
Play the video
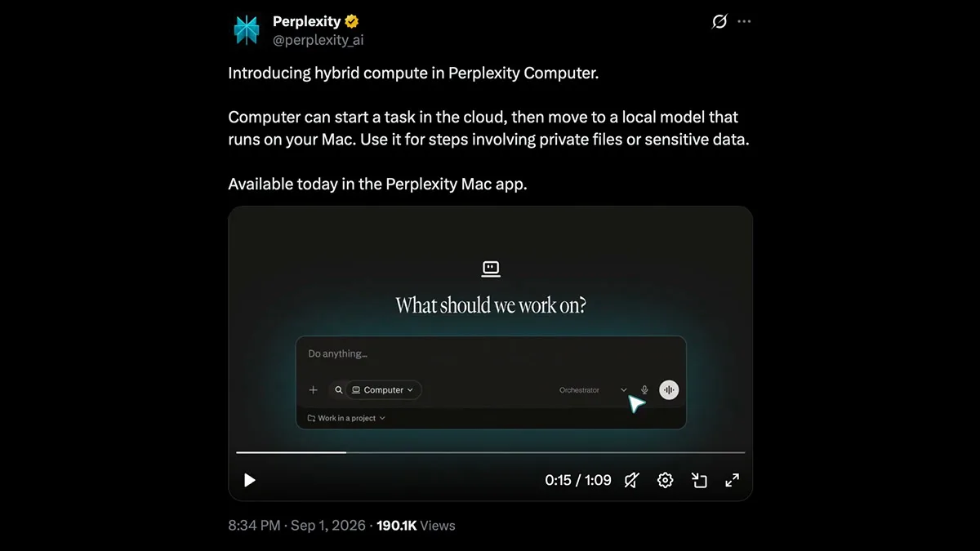(x=250, y=480)
